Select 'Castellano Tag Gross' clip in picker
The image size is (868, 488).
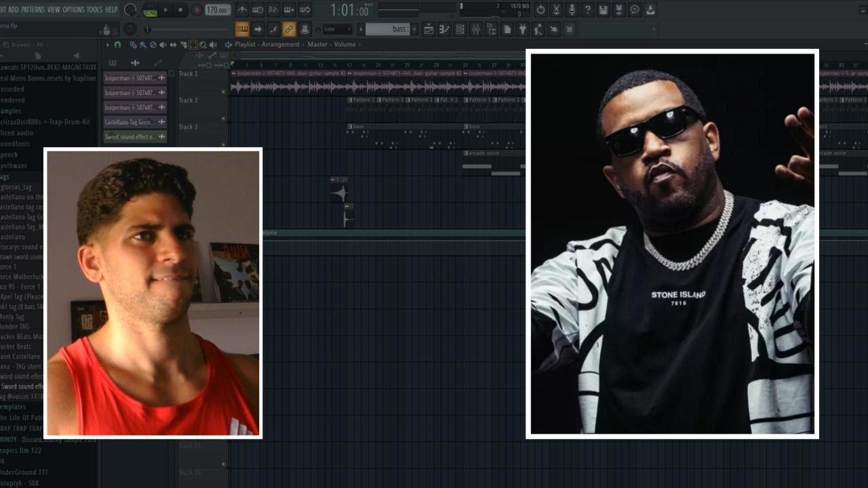pos(134,122)
